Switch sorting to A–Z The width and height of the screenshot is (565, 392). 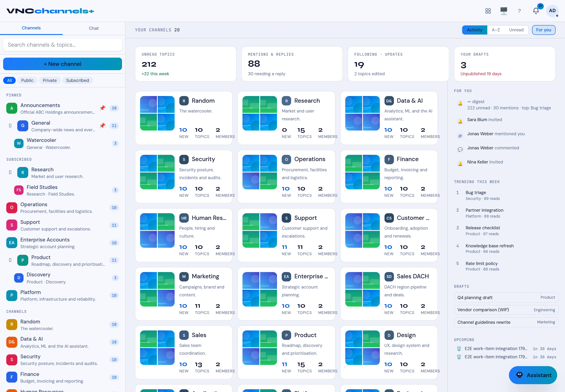click(496, 30)
